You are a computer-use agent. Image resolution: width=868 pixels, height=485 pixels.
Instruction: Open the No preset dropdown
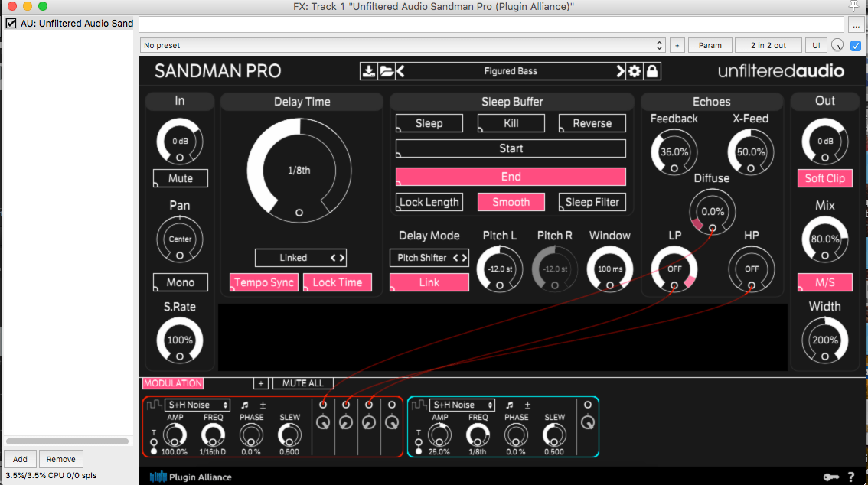pyautogui.click(x=403, y=45)
